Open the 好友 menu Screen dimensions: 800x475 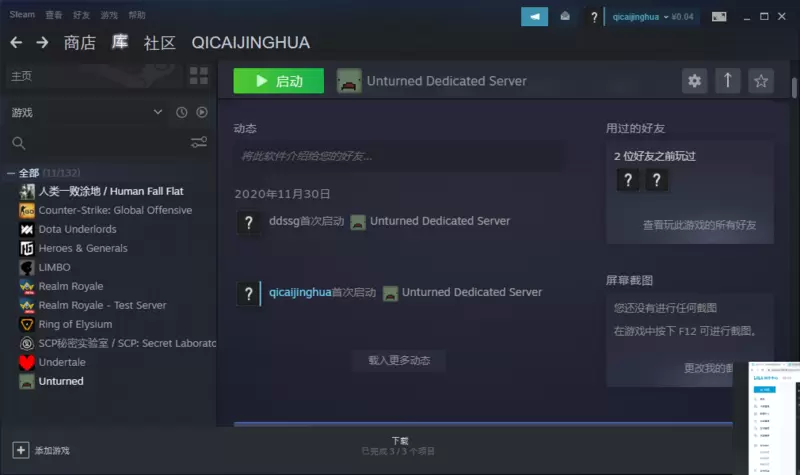[81, 15]
